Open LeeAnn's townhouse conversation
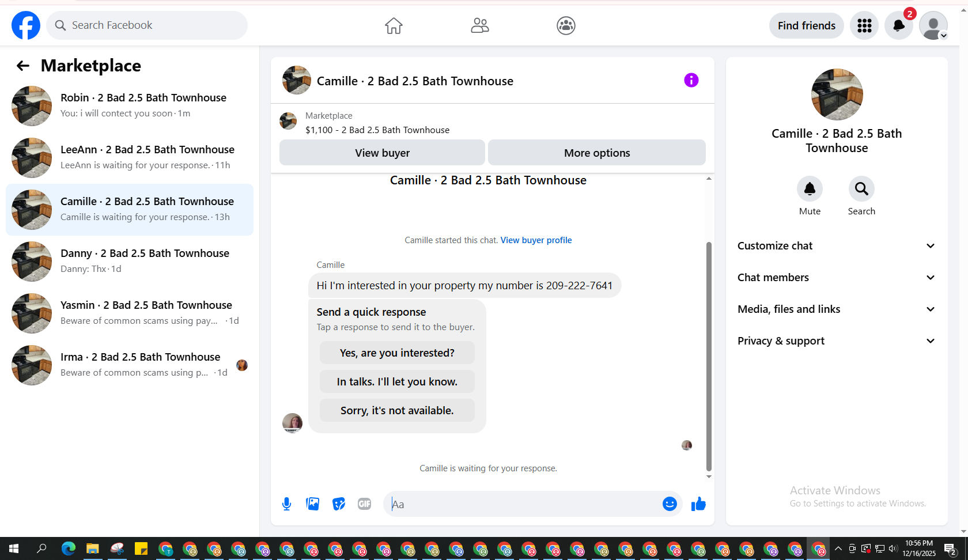 coord(130,158)
